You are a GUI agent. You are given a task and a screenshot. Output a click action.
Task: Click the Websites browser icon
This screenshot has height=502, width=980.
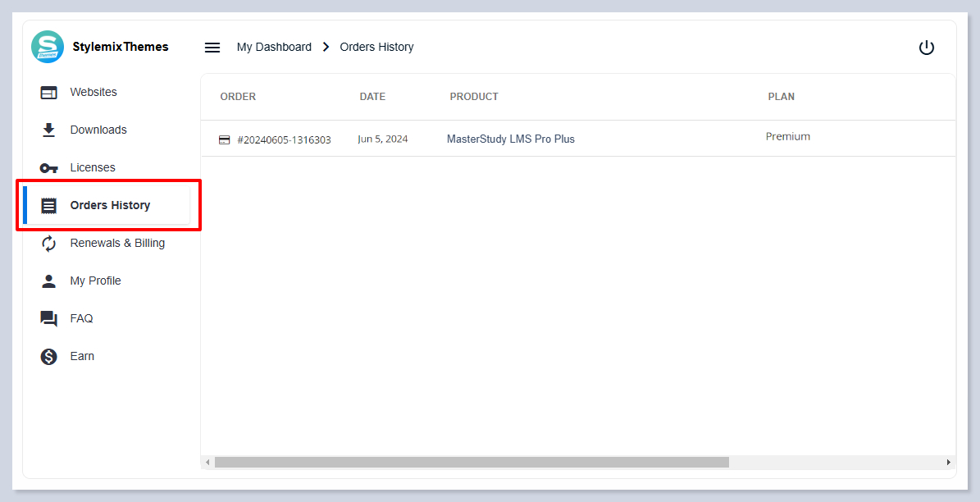coord(49,93)
